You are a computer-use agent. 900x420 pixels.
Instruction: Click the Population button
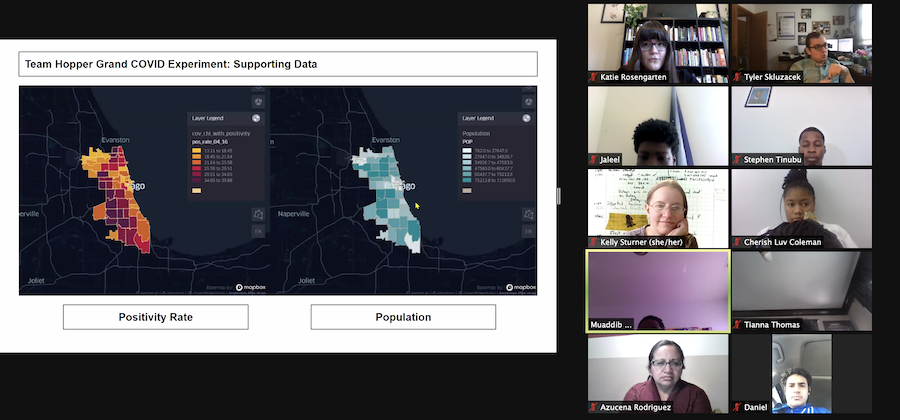tap(403, 317)
